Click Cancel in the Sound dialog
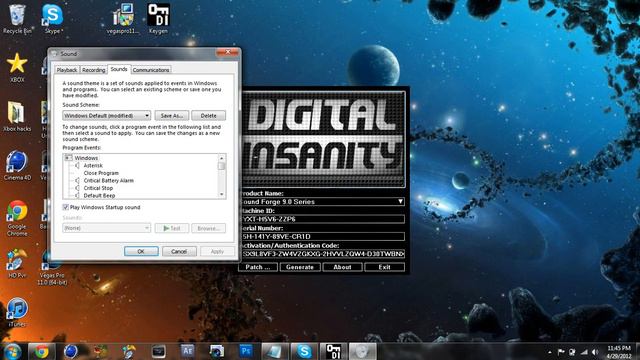This screenshot has height=360, width=640. tap(179, 251)
